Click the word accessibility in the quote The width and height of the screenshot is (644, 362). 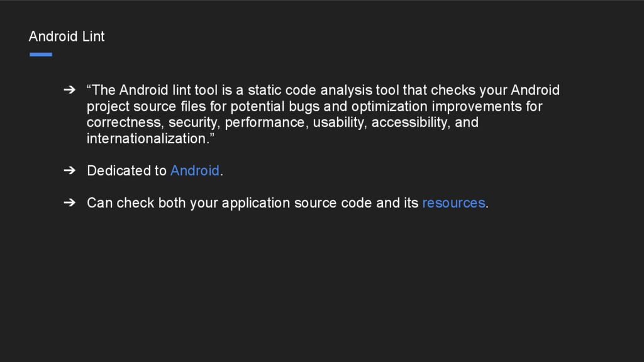409,123
